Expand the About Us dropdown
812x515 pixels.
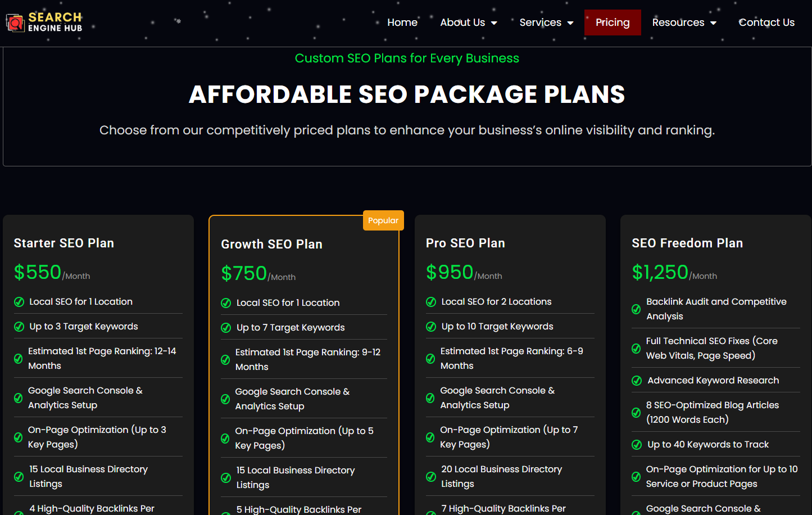coord(468,22)
